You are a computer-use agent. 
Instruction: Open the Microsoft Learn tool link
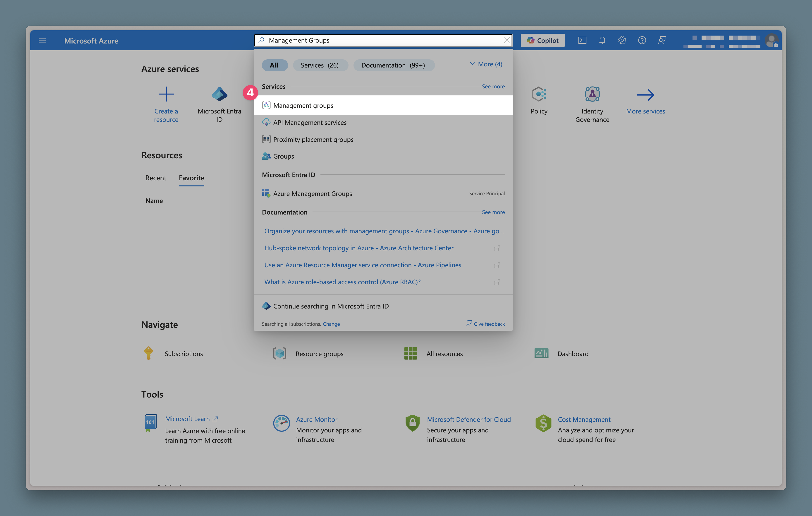(191, 419)
